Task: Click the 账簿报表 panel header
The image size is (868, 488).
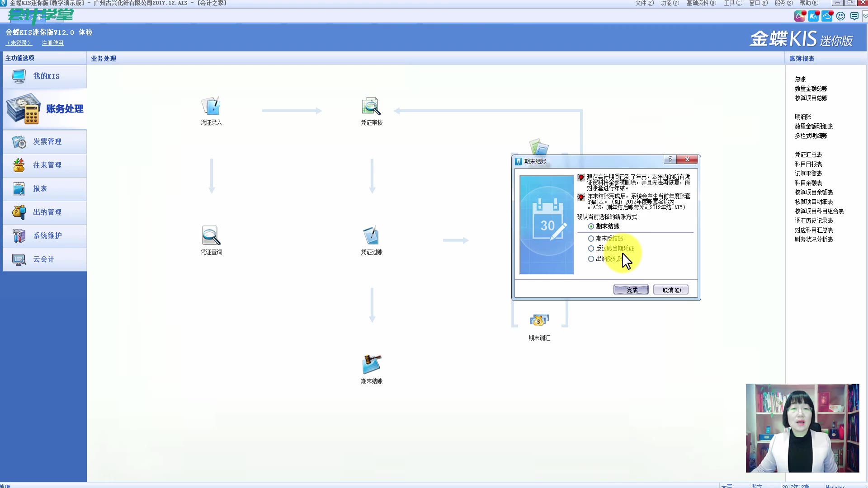Action: point(826,58)
